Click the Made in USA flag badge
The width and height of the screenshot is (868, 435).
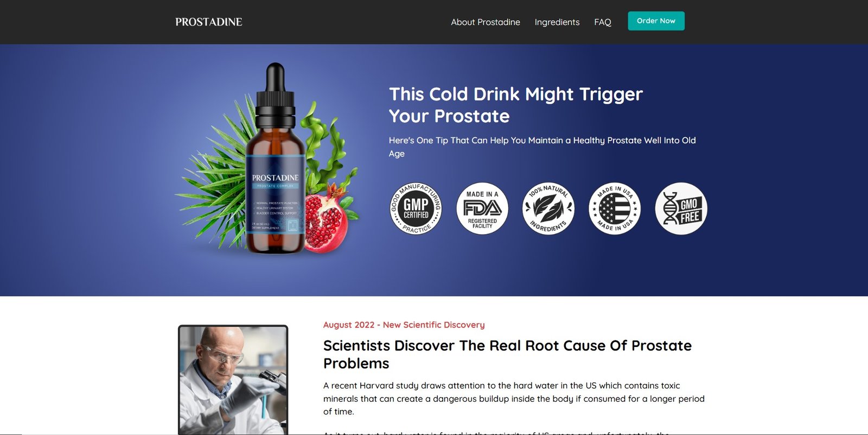click(x=615, y=209)
